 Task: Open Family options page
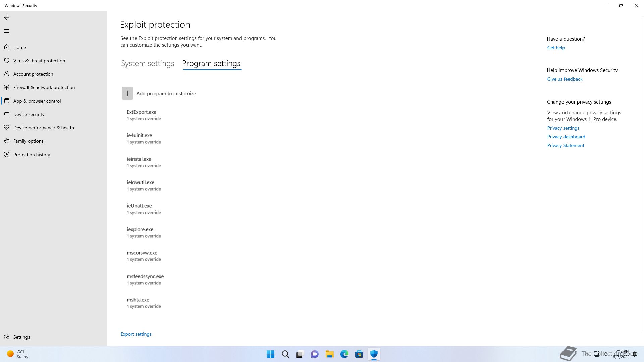click(x=29, y=141)
